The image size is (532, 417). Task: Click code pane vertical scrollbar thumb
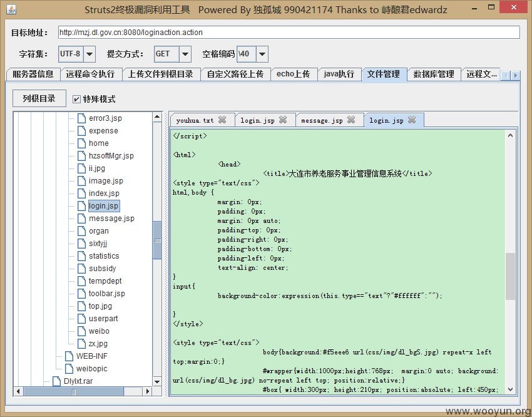510,276
